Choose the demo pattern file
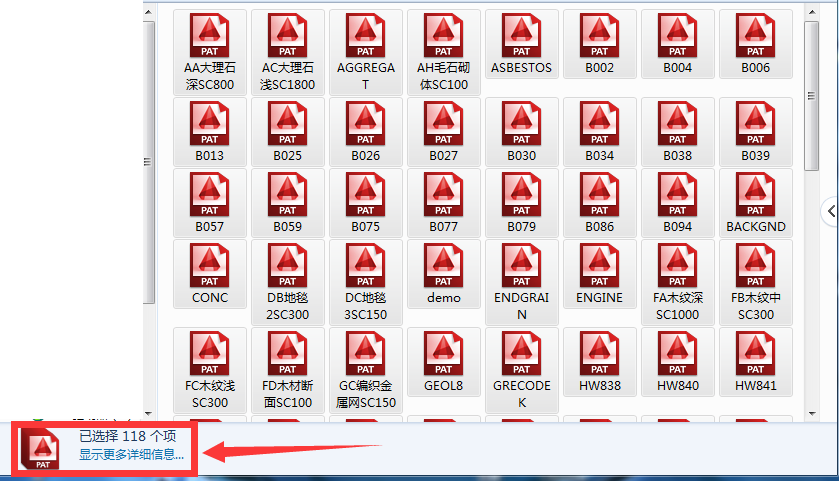 444,274
